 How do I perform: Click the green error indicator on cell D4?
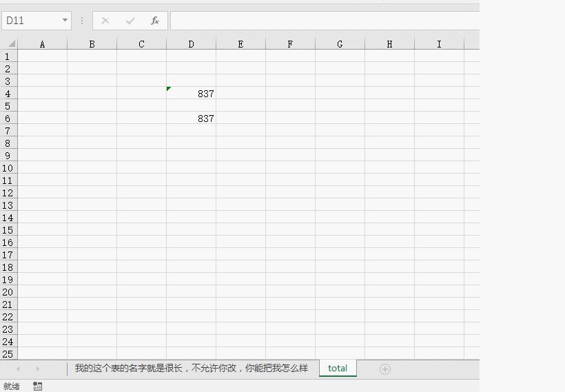click(168, 89)
